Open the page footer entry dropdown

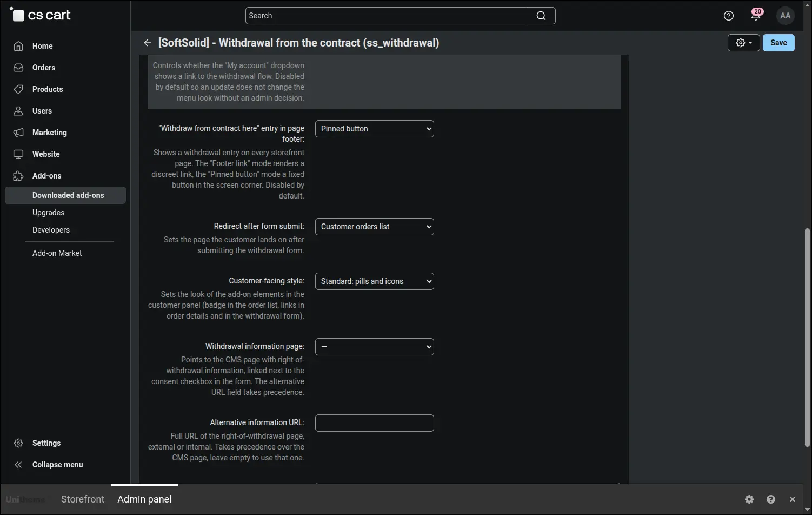coord(375,129)
